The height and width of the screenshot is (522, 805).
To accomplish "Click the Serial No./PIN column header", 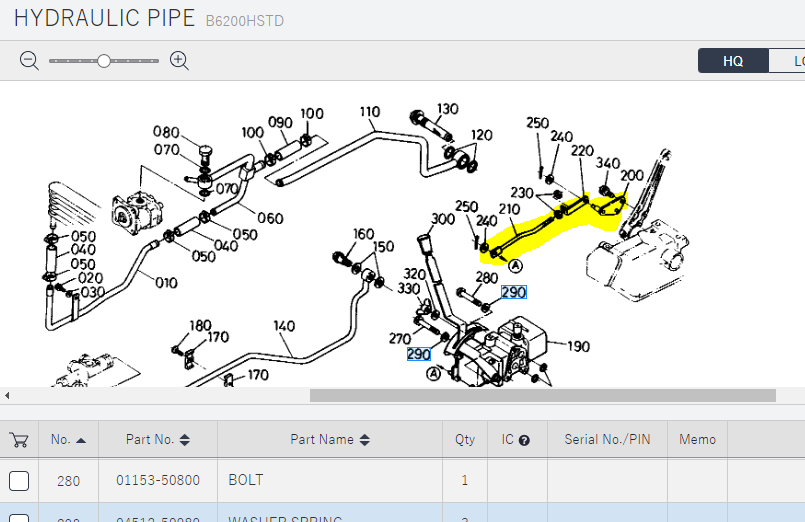I will click(607, 440).
